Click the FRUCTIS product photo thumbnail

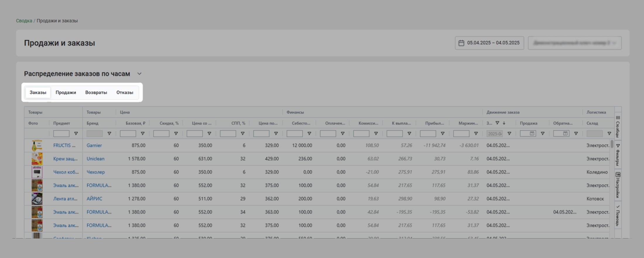coord(37,145)
